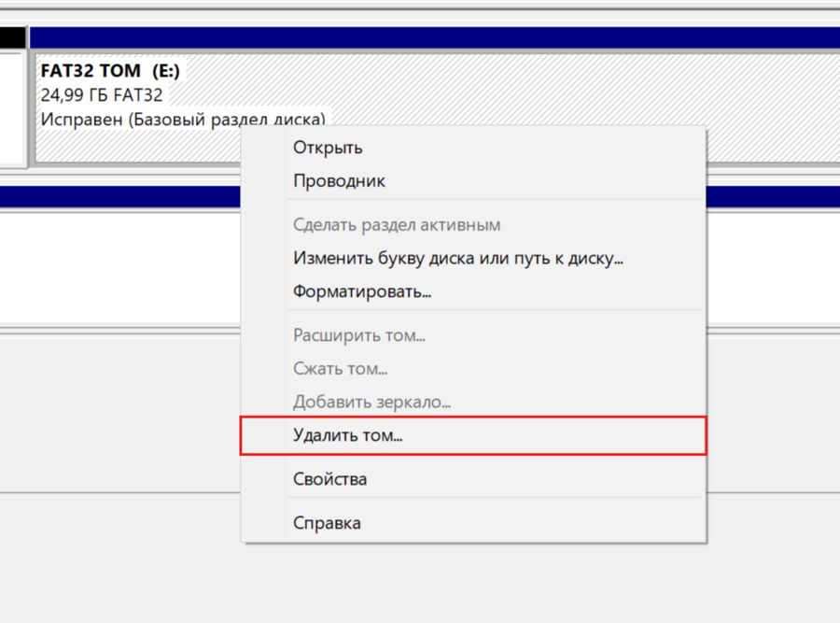This screenshot has width=840, height=623.
Task: Click the grayed "Добавить зеркало..." entry
Action: 371,403
